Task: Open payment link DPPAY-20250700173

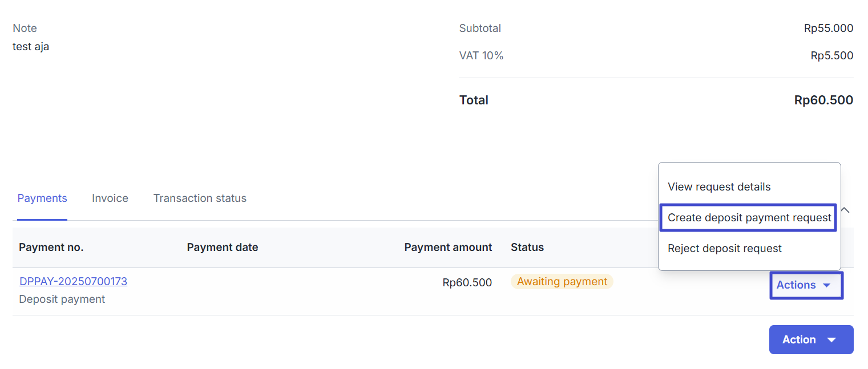Action: pyautogui.click(x=73, y=282)
